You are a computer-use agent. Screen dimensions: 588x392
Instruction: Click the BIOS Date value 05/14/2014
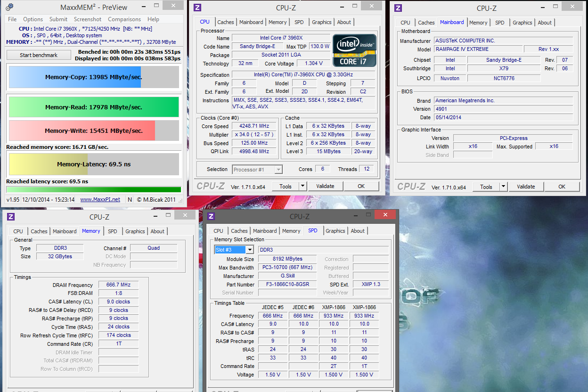(504, 117)
